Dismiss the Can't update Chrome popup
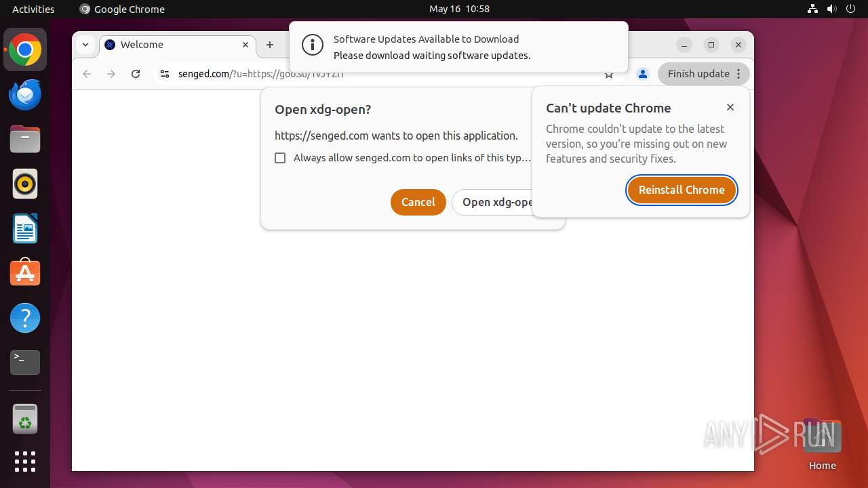 click(x=730, y=107)
